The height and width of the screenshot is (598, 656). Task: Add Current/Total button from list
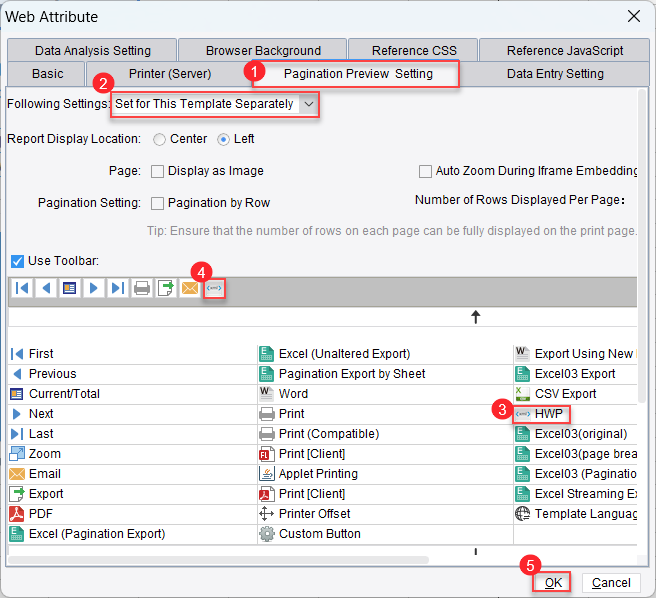pos(132,394)
